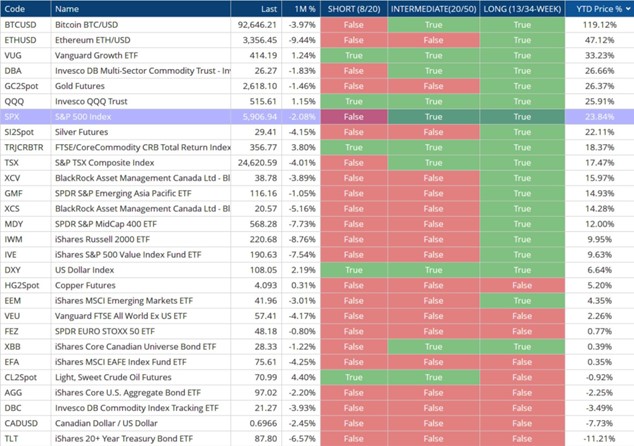Select the Silver Futures name cell
The image size is (634, 446).
point(141,132)
